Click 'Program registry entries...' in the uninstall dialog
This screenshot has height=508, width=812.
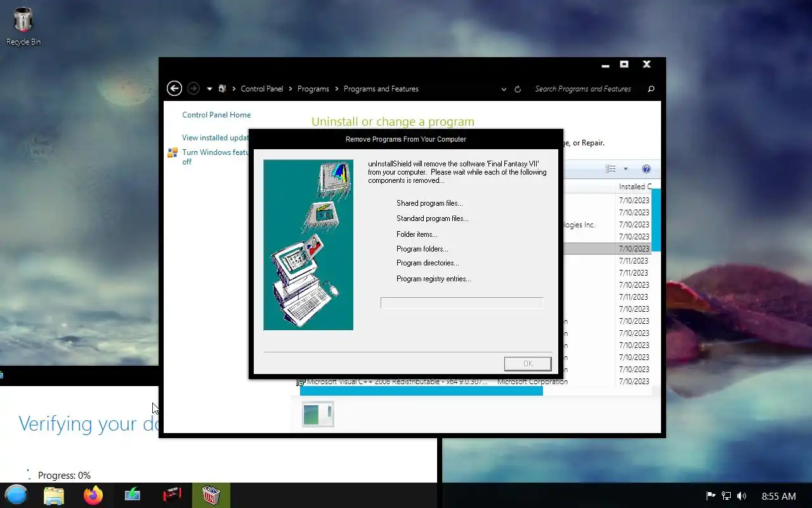point(434,279)
